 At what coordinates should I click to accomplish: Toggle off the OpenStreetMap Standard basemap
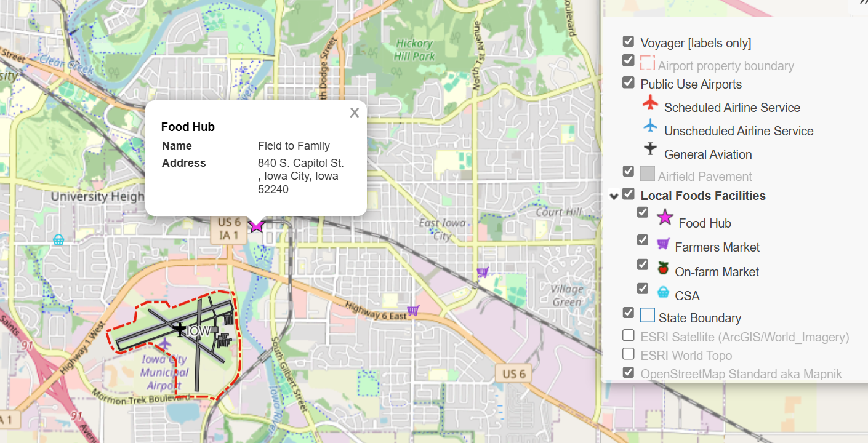[628, 373]
